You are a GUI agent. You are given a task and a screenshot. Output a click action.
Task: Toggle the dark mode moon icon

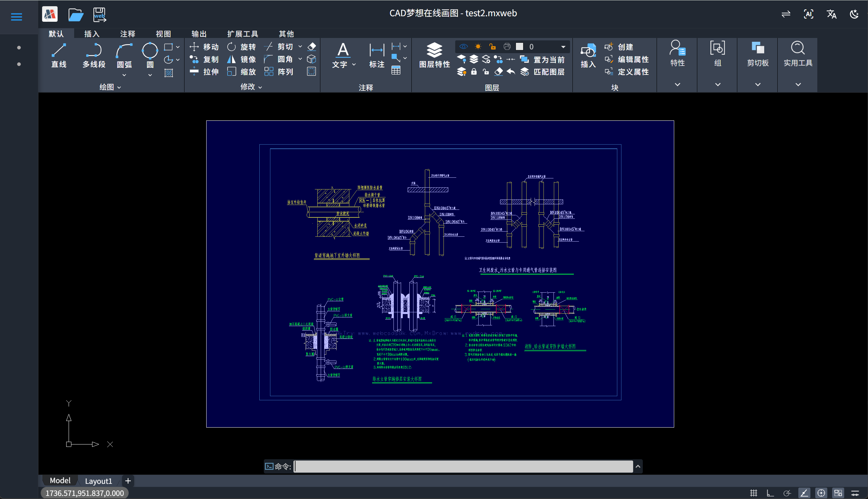click(854, 14)
